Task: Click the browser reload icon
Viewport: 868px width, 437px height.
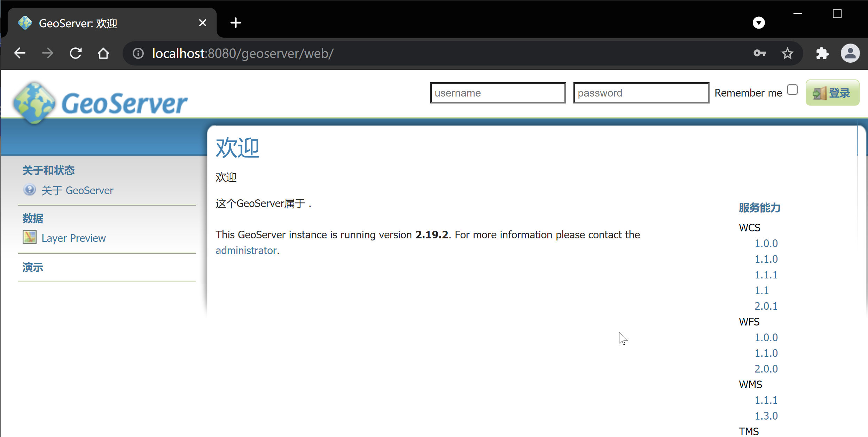Action: (76, 53)
